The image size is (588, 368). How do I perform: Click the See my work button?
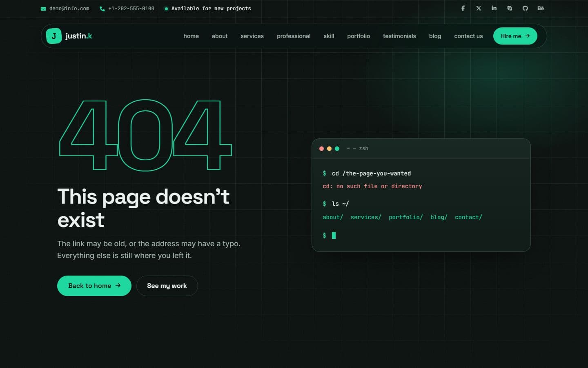(167, 286)
